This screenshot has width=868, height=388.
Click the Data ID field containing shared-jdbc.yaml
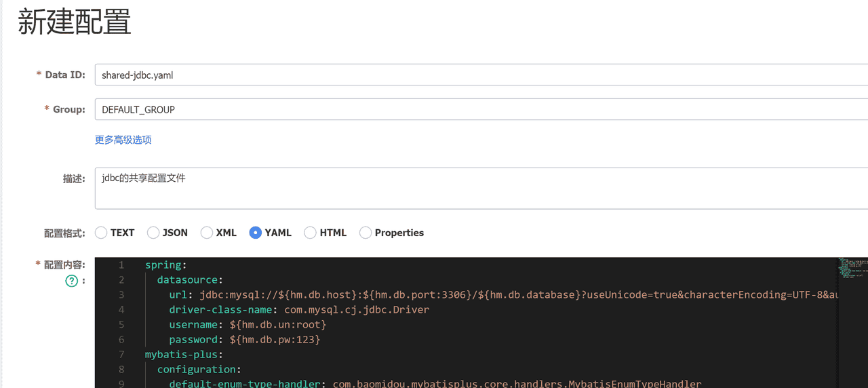pos(475,75)
